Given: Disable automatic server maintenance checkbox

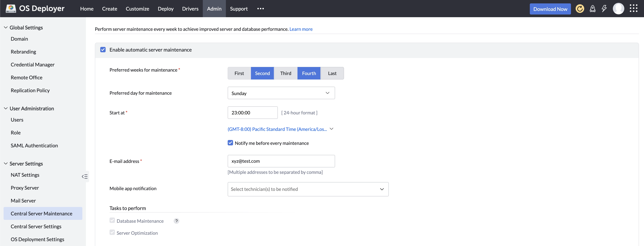Looking at the screenshot, I should [x=103, y=50].
